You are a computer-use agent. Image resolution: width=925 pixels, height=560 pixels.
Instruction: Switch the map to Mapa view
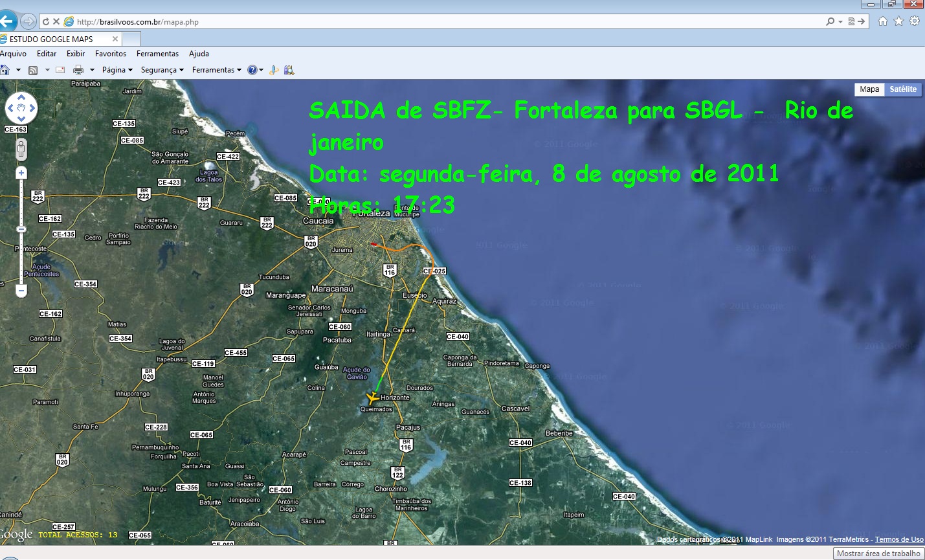point(869,89)
